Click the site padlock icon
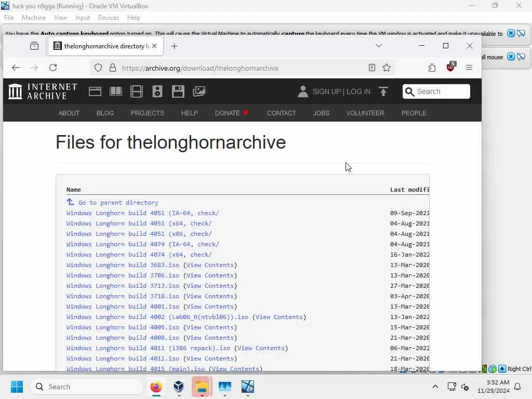 tap(113, 68)
